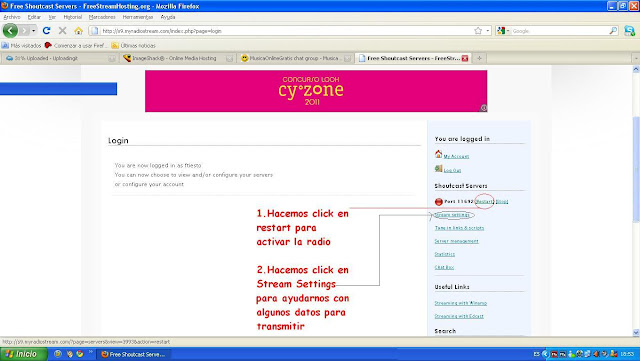
Task: Click the page vertical scrollbar thumb
Action: [x=636, y=169]
